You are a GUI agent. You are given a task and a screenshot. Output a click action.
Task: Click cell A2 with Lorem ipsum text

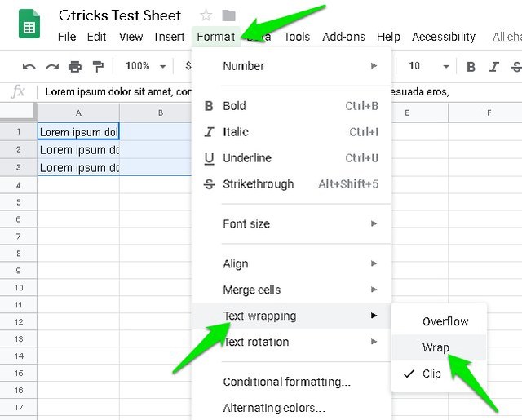(x=78, y=150)
